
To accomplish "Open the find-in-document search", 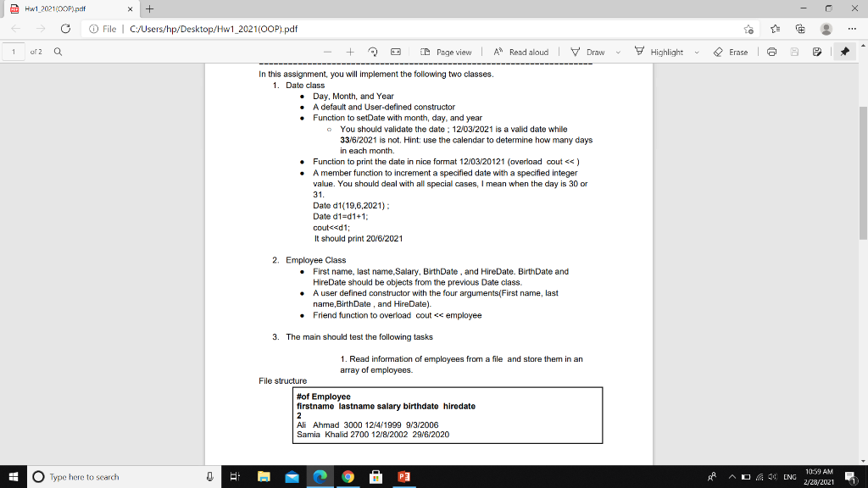I will [56, 51].
